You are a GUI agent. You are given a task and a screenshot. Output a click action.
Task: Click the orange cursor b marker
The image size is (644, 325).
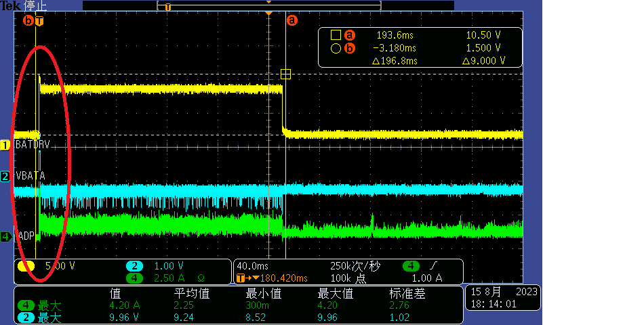click(x=28, y=20)
